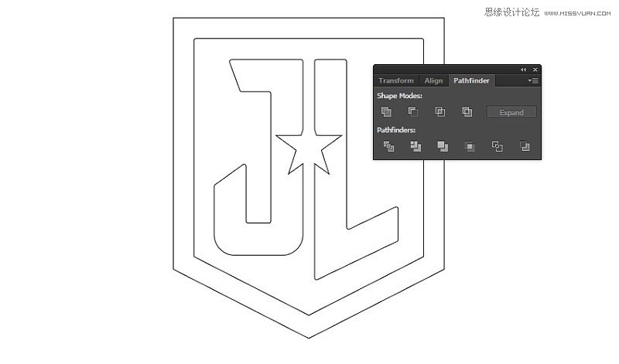Open the Pathfinder panel options menu

tap(533, 80)
